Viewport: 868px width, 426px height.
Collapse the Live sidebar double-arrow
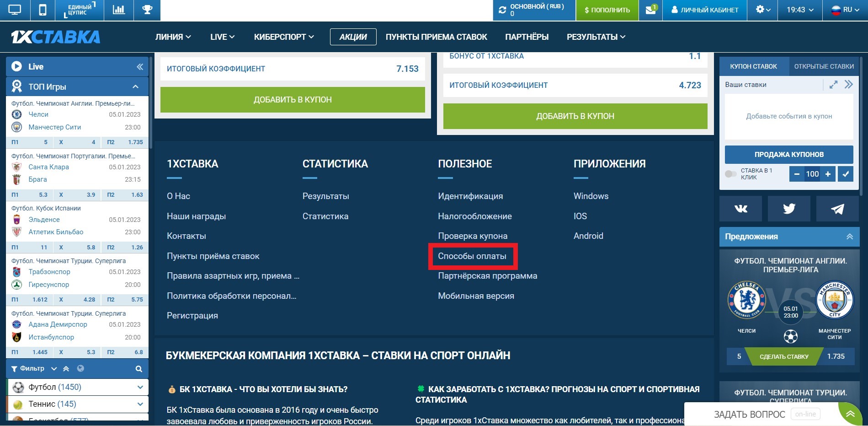click(x=140, y=67)
